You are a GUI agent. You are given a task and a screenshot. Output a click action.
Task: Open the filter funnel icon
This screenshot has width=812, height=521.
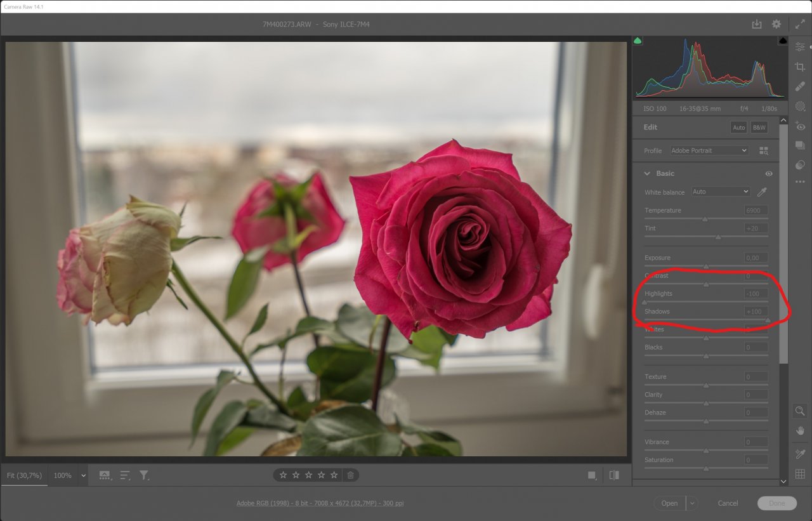pos(145,475)
